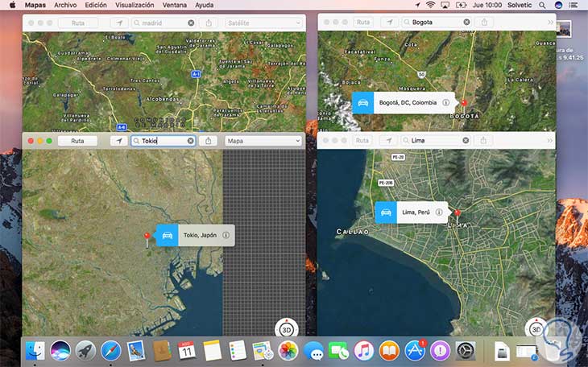Clear the Bogota search field
The height and width of the screenshot is (367, 588).
[466, 22]
